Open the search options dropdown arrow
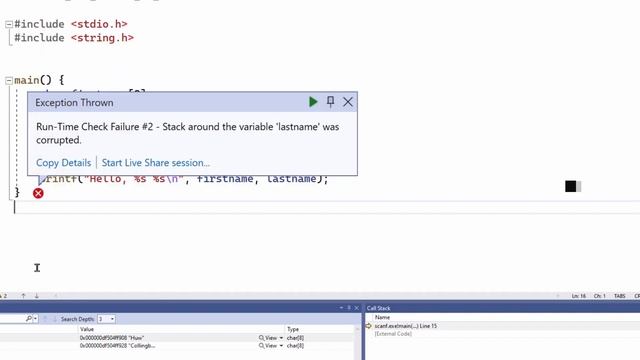The image size is (640, 360). [35, 319]
